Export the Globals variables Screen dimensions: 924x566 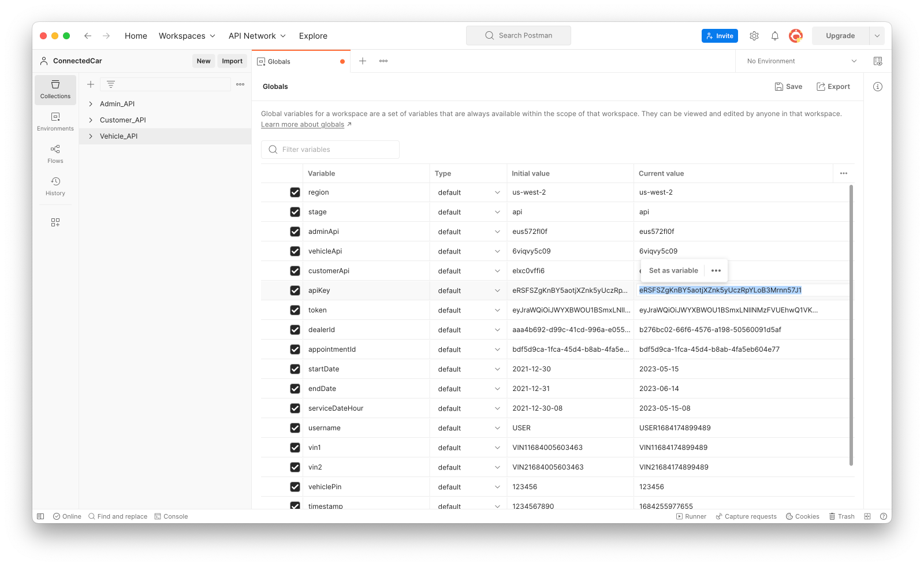pyautogui.click(x=833, y=87)
